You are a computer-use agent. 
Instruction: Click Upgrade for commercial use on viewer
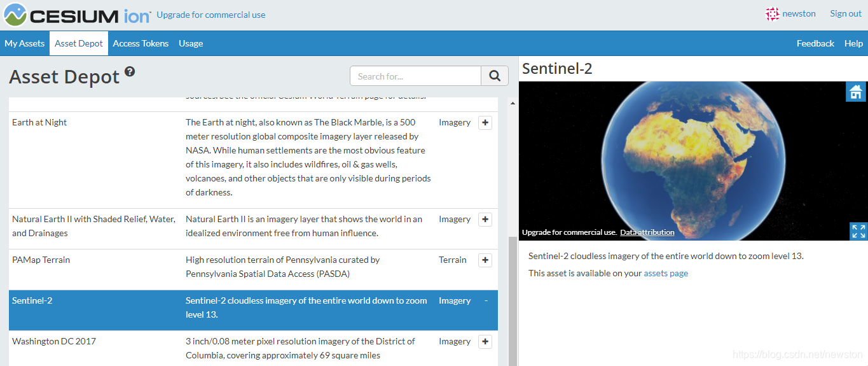[x=569, y=232]
